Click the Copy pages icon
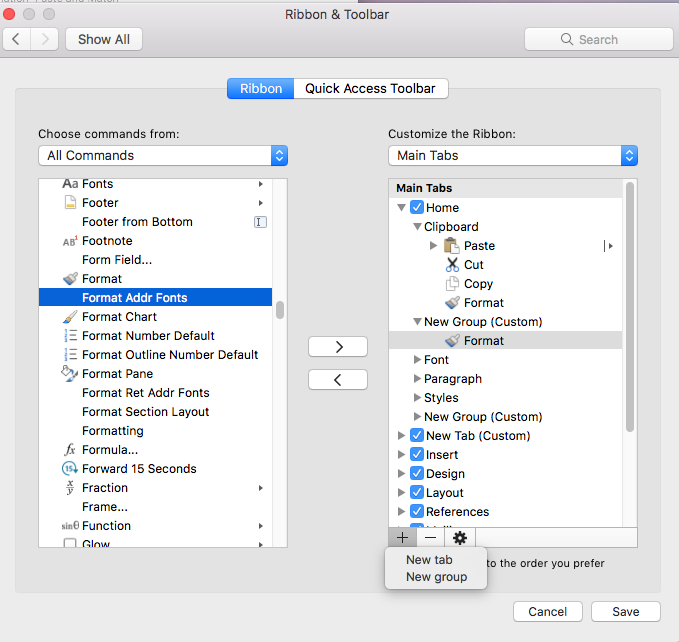The image size is (679, 642). 452,284
